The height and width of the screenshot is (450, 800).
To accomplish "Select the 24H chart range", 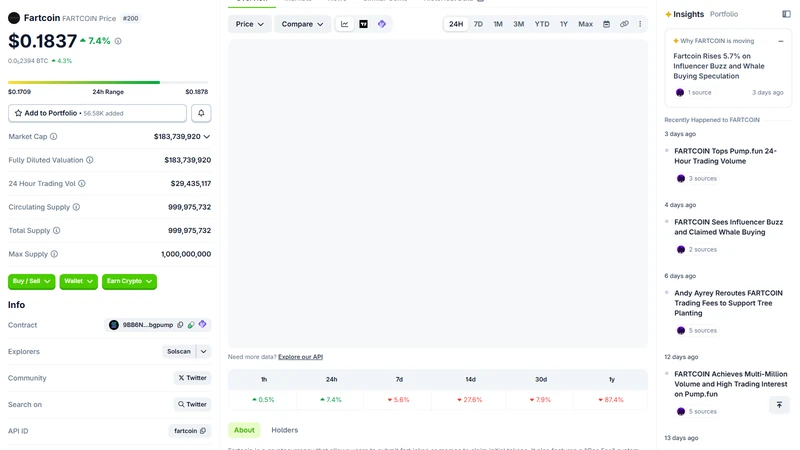I will [x=456, y=24].
